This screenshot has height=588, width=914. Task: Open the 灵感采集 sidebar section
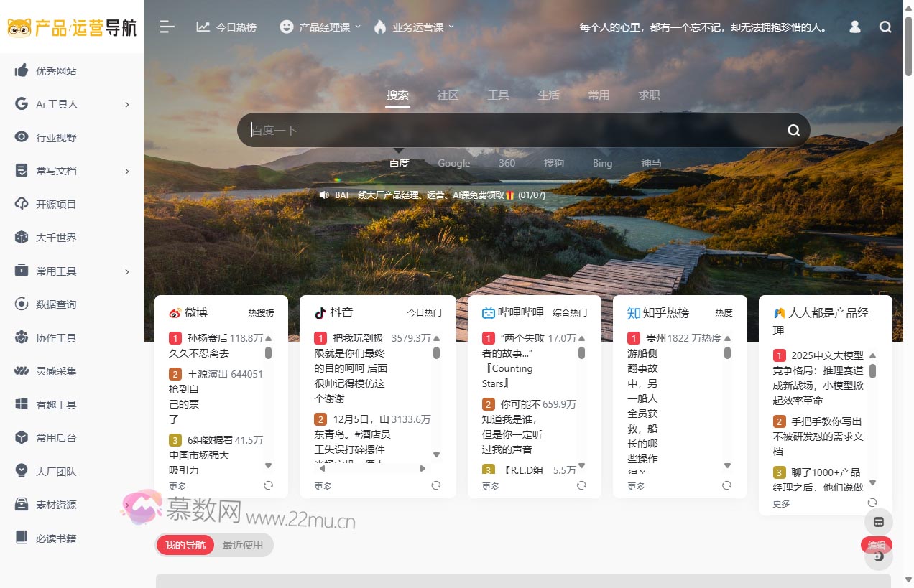pos(55,370)
